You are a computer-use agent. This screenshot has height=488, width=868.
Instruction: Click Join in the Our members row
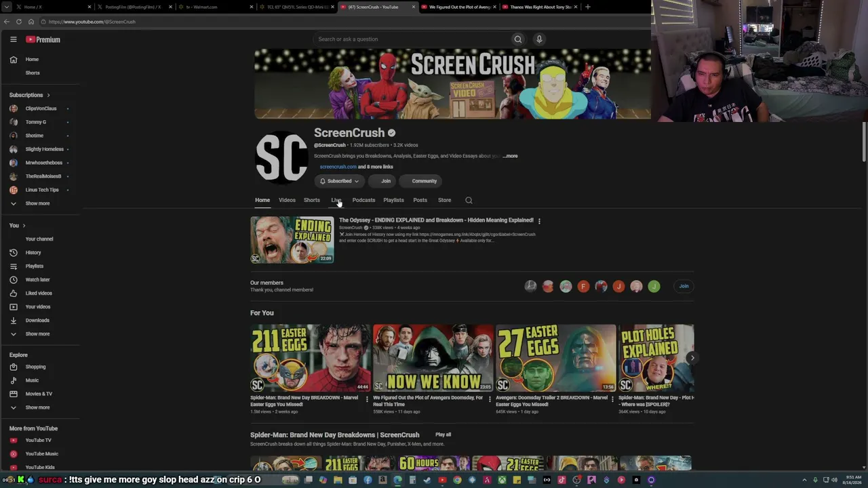(684, 286)
